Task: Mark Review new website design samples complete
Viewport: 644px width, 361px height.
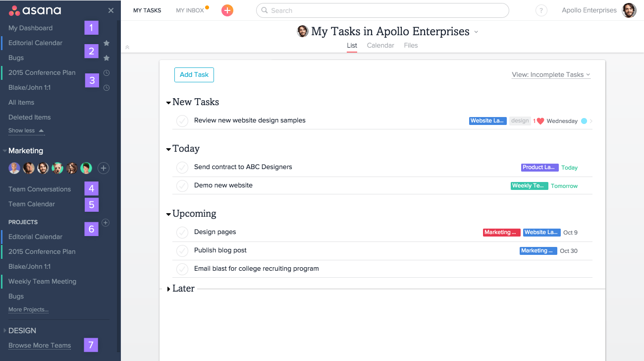Action: 182,120
